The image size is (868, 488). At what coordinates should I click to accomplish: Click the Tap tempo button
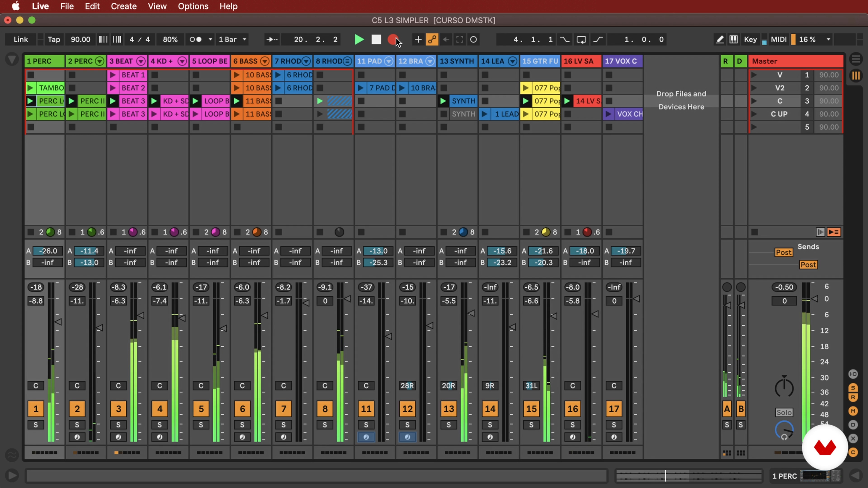pos(54,39)
